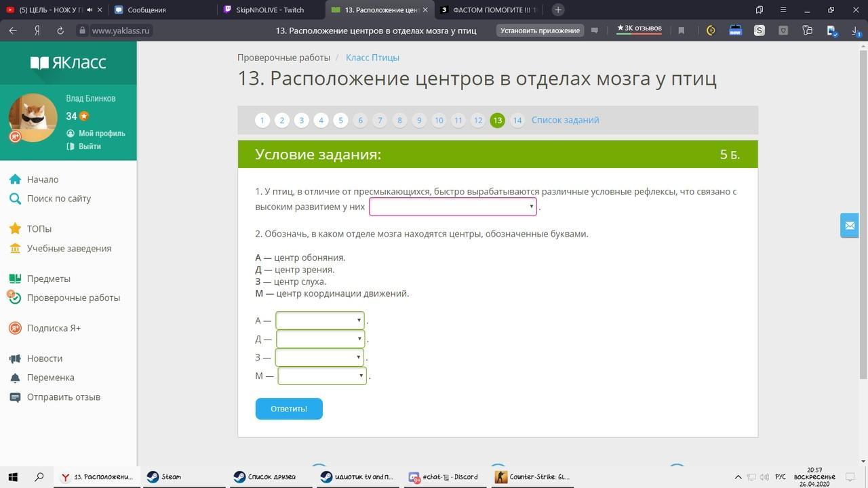The image size is (868, 488).
Task: Open the dropdown for letter Д
Action: (x=320, y=339)
